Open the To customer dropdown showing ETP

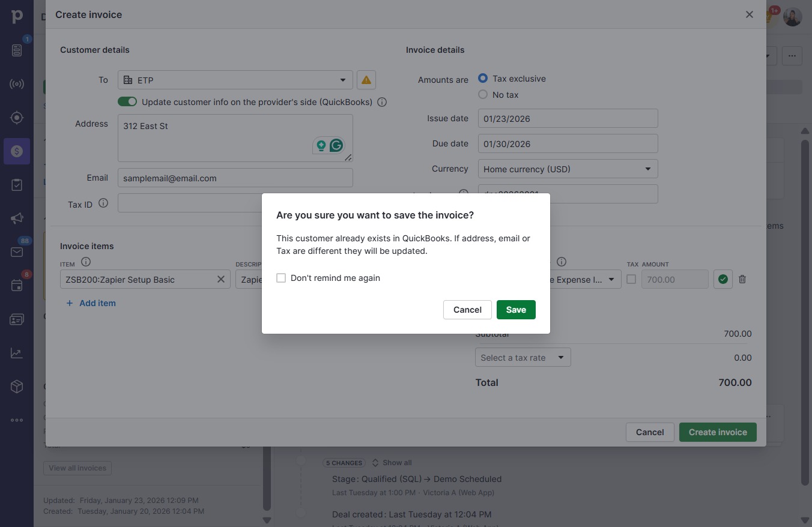tap(235, 80)
